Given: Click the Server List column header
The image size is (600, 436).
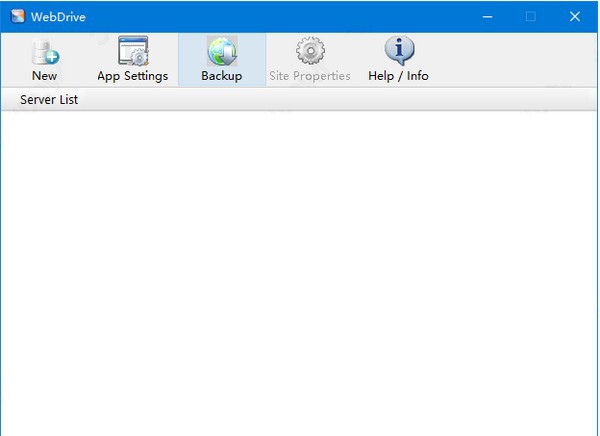Looking at the screenshot, I should click(49, 100).
